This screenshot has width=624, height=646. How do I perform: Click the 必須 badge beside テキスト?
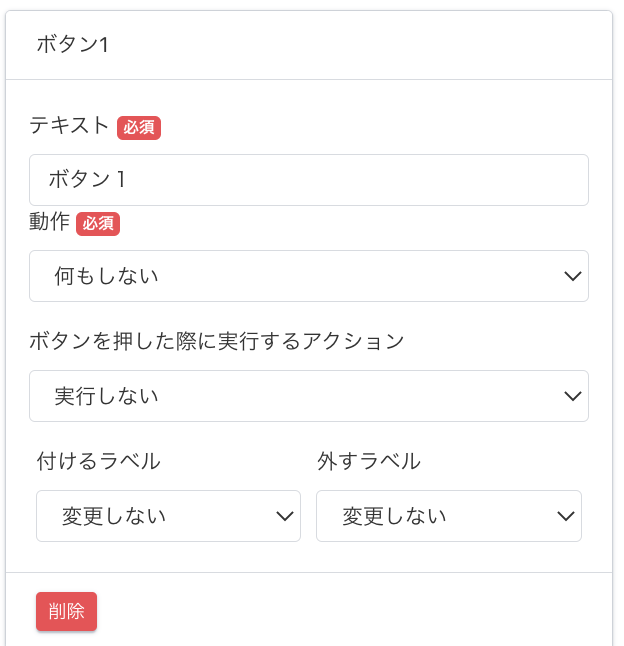139,127
